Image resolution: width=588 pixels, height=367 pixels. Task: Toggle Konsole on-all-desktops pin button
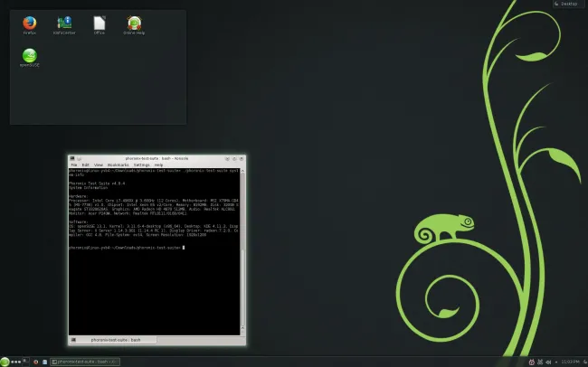(x=79, y=158)
